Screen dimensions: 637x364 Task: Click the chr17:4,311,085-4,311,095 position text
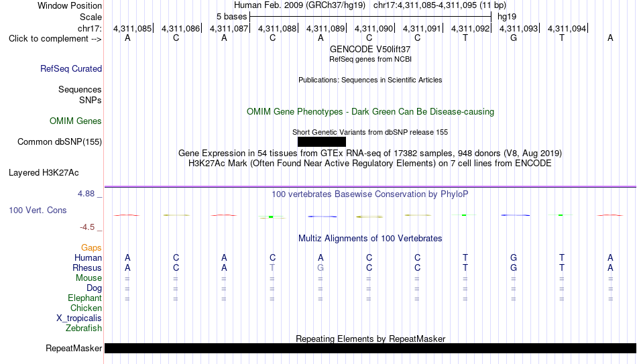(x=440, y=5)
